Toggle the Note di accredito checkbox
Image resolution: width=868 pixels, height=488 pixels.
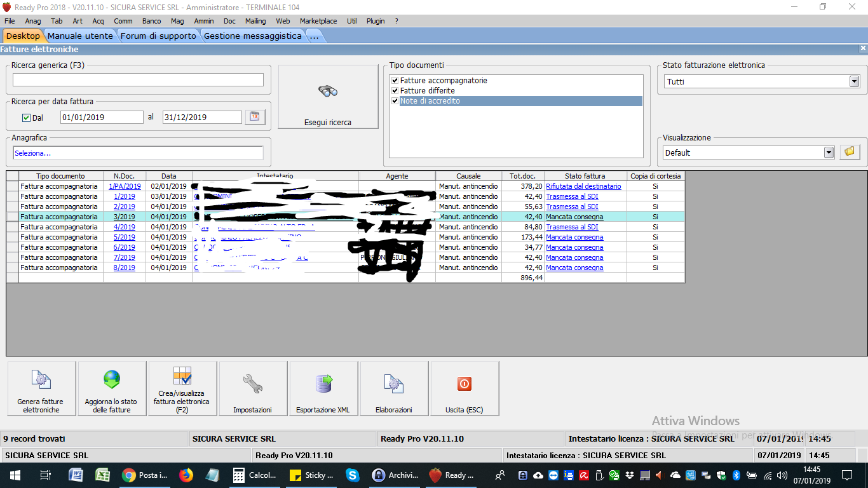tap(395, 101)
